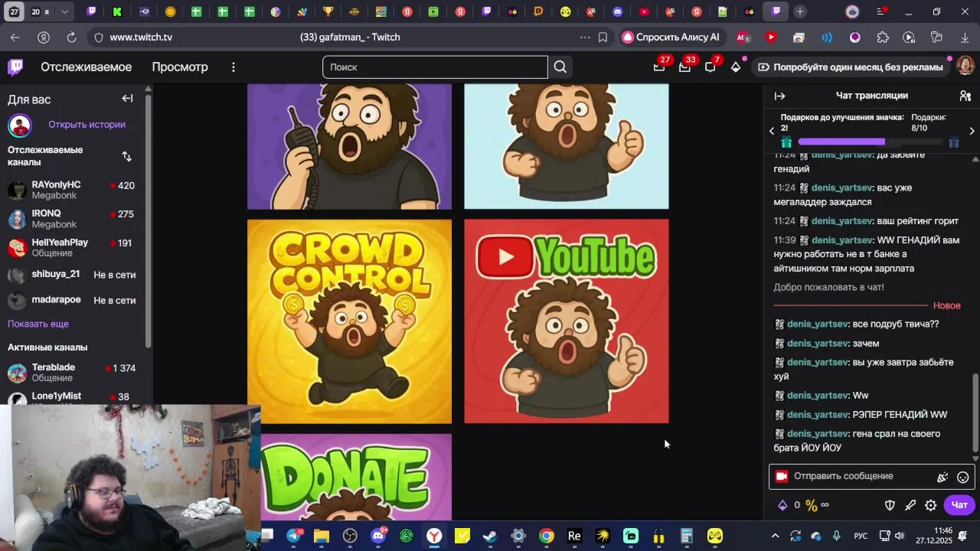Open the Просмотр tab
This screenshot has width=980, height=551.
tap(180, 67)
